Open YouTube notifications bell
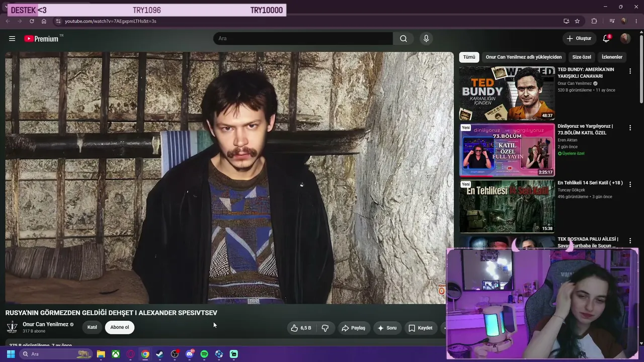 point(606,39)
